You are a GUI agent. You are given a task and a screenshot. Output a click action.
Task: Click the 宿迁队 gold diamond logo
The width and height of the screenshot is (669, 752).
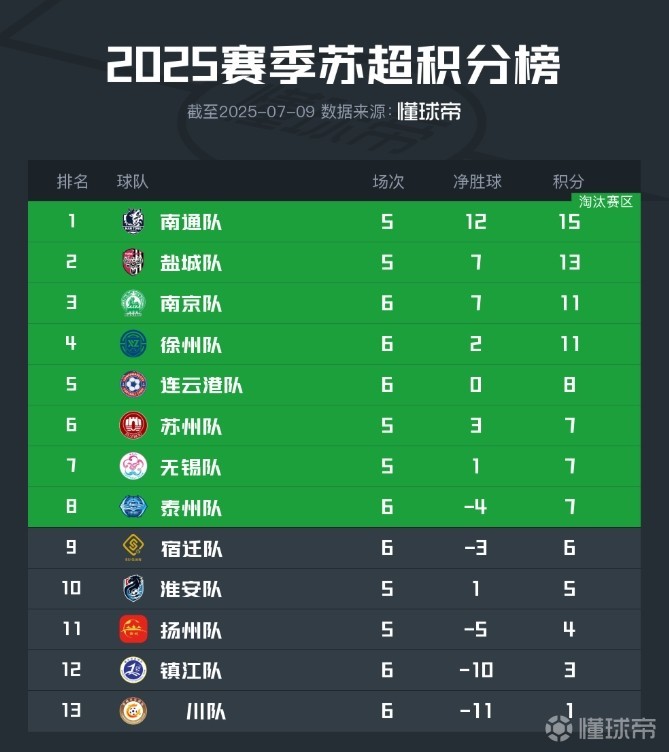pyautogui.click(x=133, y=547)
